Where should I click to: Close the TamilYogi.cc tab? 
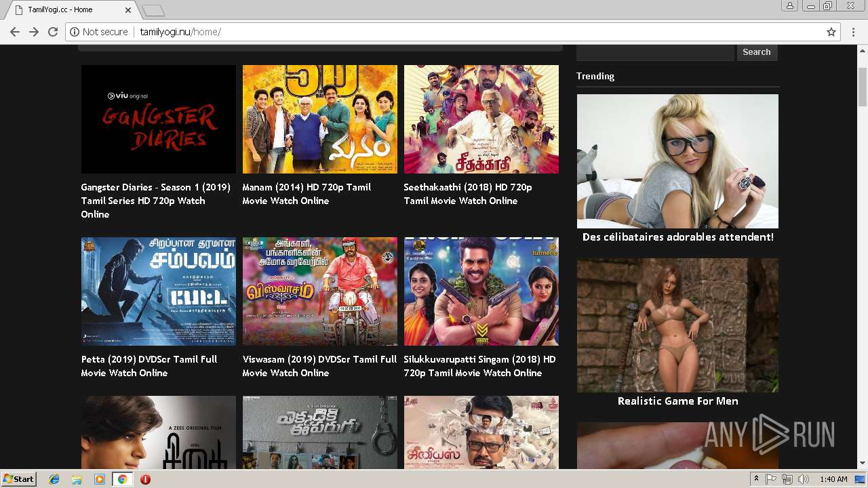pyautogui.click(x=129, y=10)
